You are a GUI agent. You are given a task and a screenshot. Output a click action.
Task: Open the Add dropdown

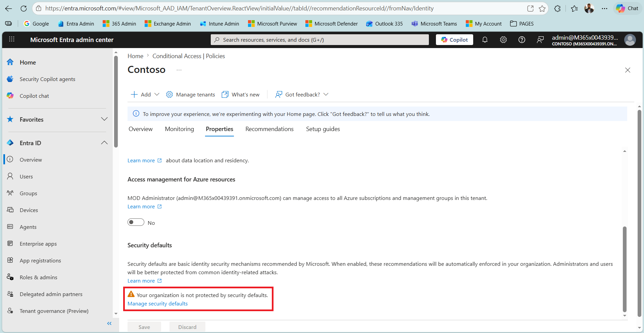[x=145, y=94]
